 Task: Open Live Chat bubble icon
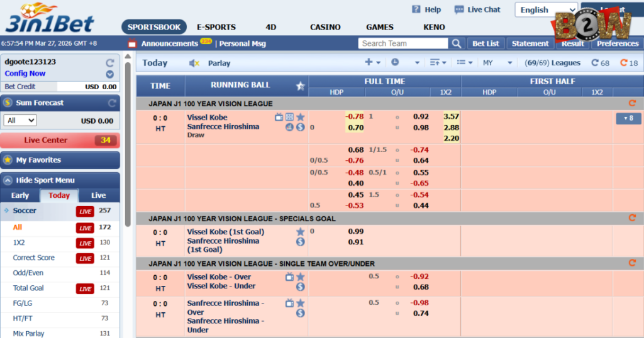(x=458, y=9)
